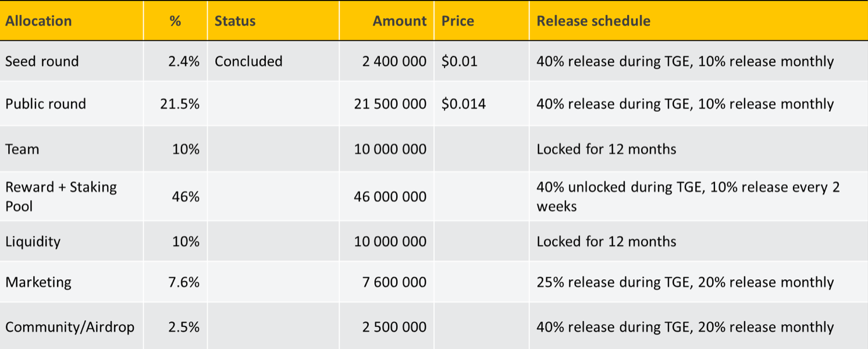Select the Reward + Staking Pool cell
Screen dimensions: 868x349
coord(61,197)
